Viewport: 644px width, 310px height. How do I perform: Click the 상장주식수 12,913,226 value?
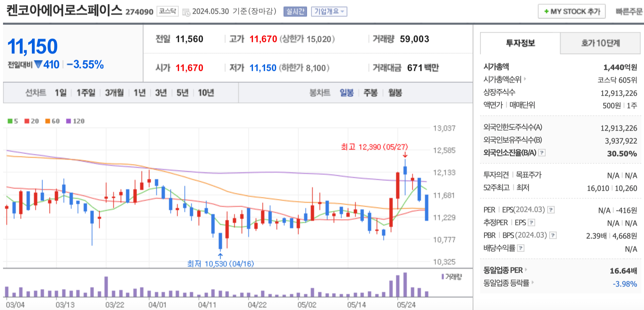point(619,93)
